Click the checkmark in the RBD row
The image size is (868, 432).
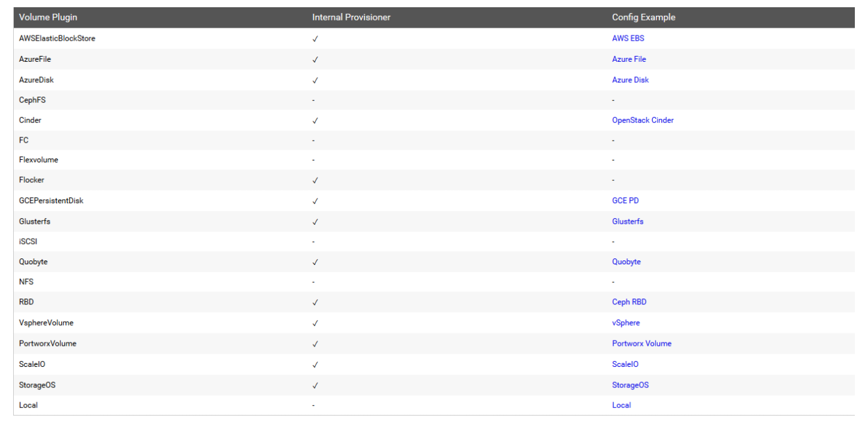click(315, 302)
